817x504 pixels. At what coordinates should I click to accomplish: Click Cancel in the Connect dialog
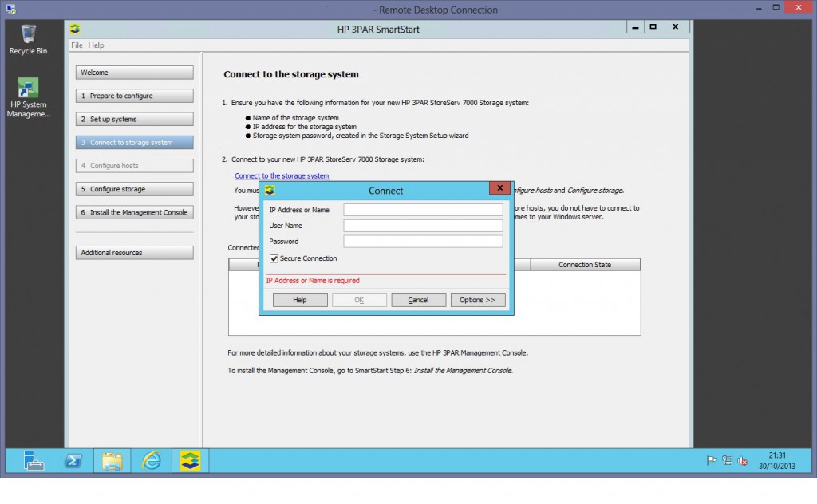pyautogui.click(x=418, y=300)
